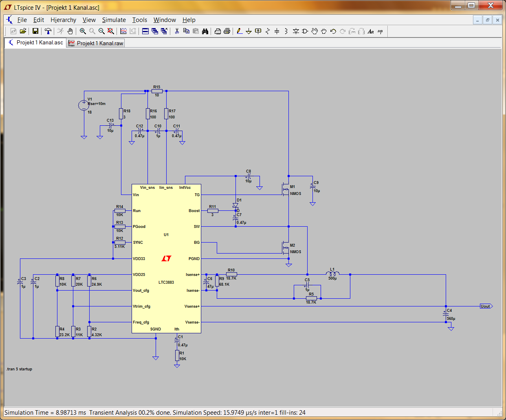Switch to the Projekt 1 Kanal.asc tab
This screenshot has width=506, height=420.
click(35, 42)
